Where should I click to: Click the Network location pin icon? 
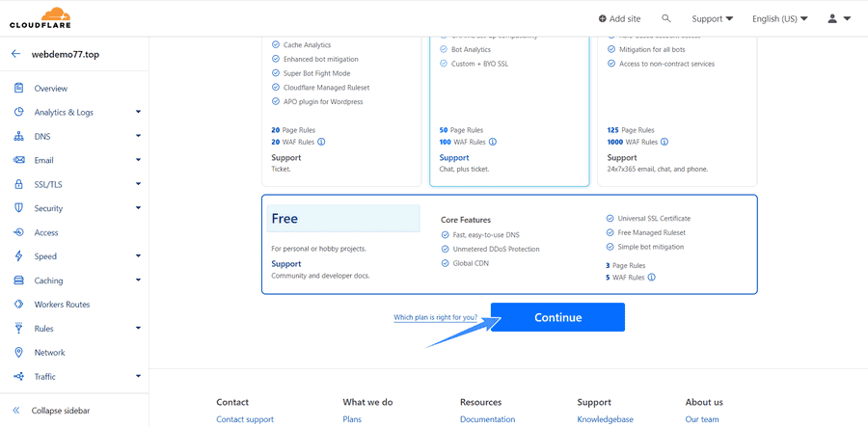click(19, 353)
